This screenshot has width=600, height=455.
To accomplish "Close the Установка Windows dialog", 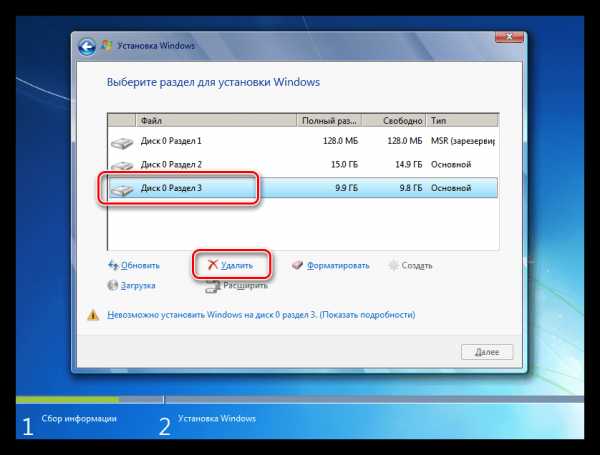I will [x=509, y=37].
